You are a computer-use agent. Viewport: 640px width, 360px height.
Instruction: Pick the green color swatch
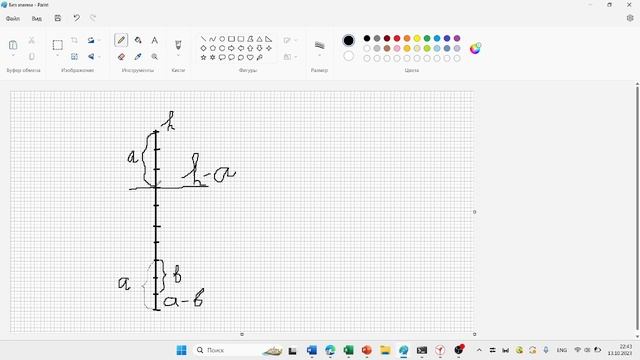coord(427,38)
